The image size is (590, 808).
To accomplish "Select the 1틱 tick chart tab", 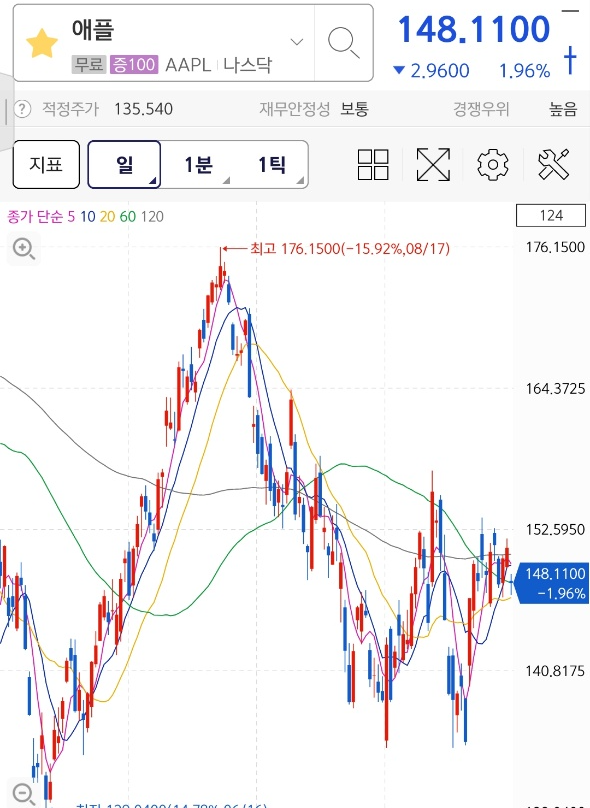I will 272,164.
